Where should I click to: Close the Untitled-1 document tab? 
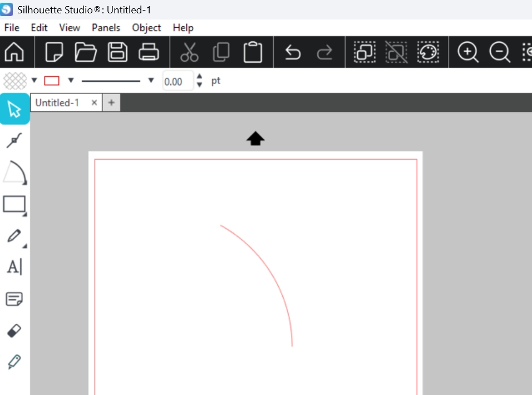94,103
